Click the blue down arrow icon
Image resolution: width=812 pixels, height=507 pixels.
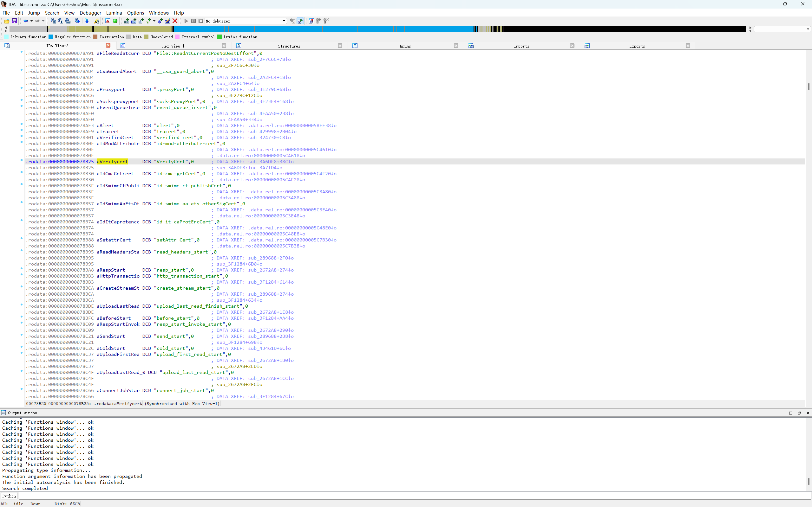pyautogui.click(x=87, y=21)
